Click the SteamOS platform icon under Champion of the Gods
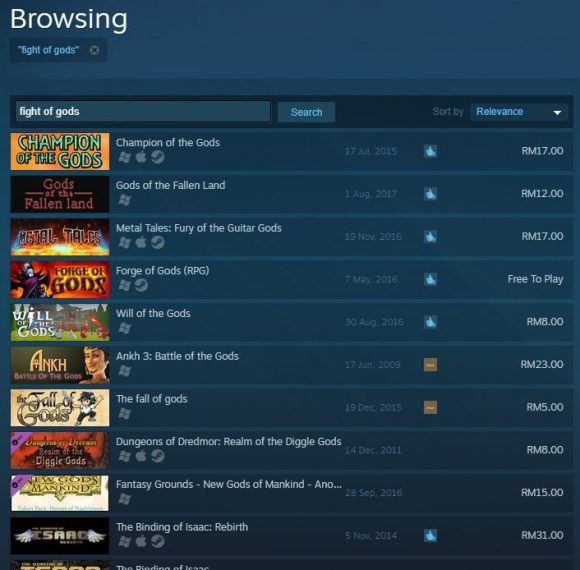This screenshot has width=580, height=570. tap(158, 157)
